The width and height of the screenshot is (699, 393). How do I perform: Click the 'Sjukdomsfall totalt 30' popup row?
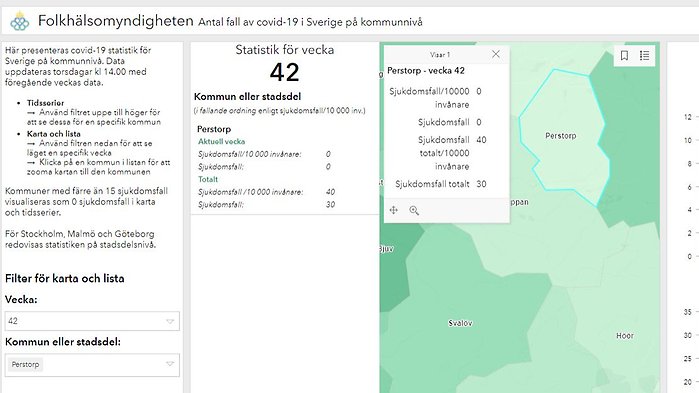[x=441, y=184]
